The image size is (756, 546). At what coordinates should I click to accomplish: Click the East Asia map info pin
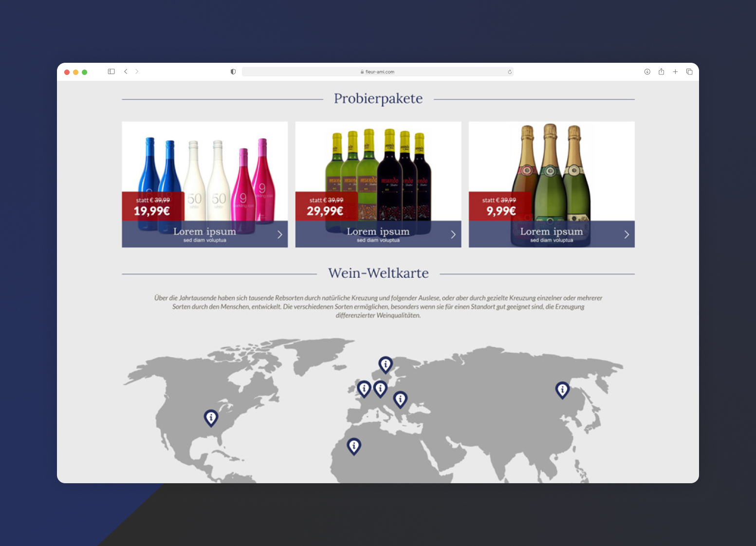562,389
